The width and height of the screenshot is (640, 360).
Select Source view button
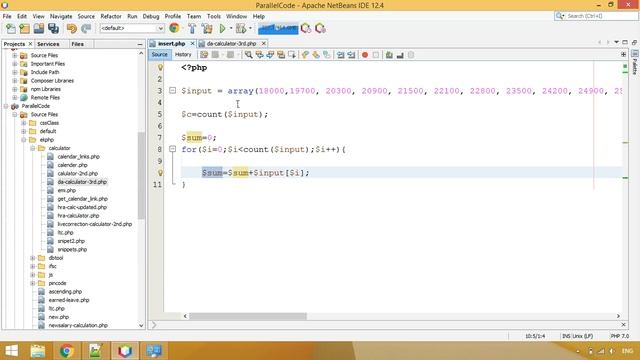coord(160,55)
